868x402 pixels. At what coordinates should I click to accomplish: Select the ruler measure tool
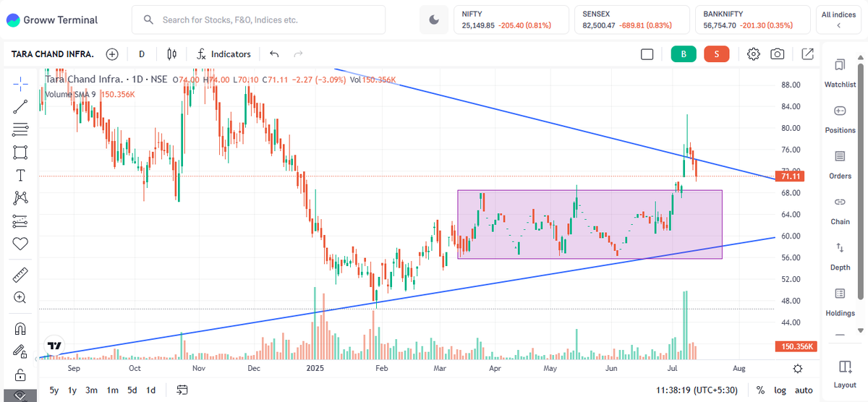click(20, 275)
